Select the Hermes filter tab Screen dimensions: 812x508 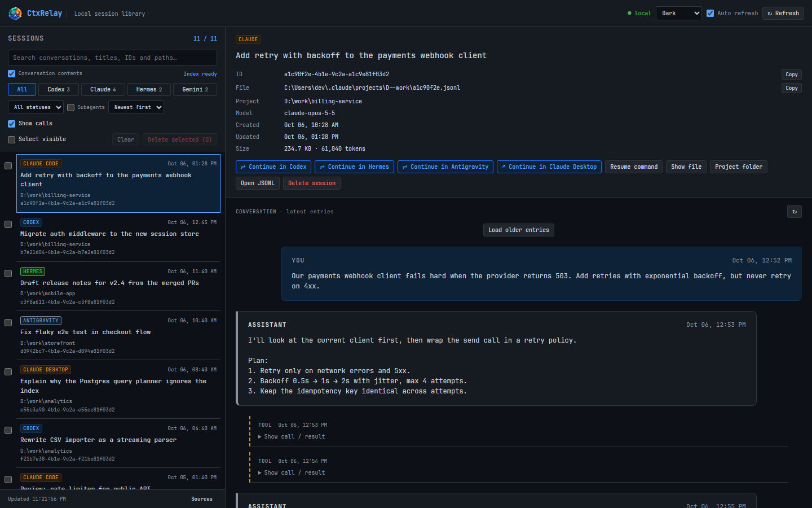(149, 89)
